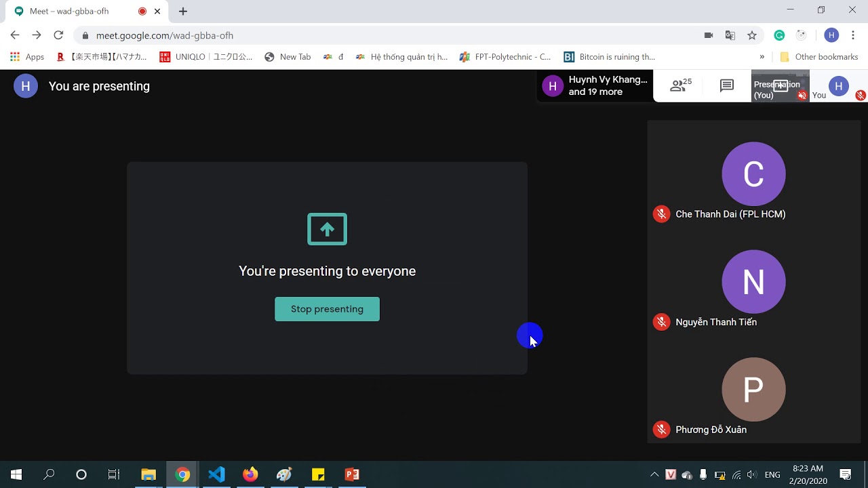Open the Hệ thống quản trị bookmark
The image size is (868, 488).
[401, 57]
